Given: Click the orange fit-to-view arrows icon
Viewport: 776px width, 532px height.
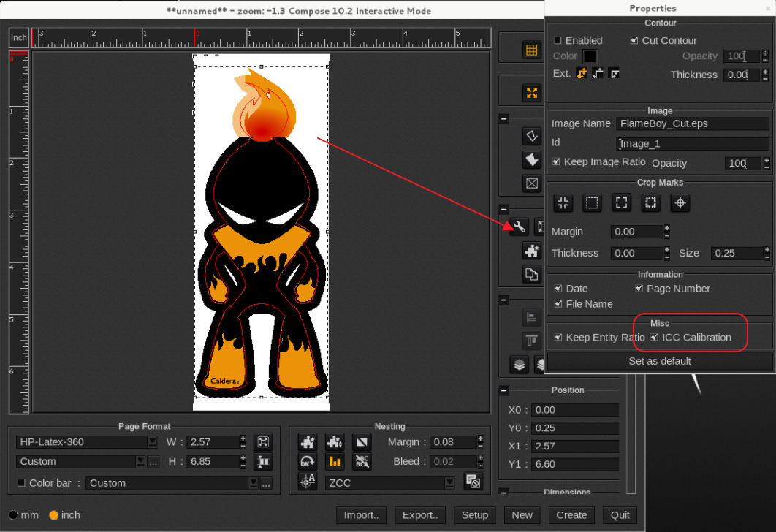Looking at the screenshot, I should pos(531,93).
